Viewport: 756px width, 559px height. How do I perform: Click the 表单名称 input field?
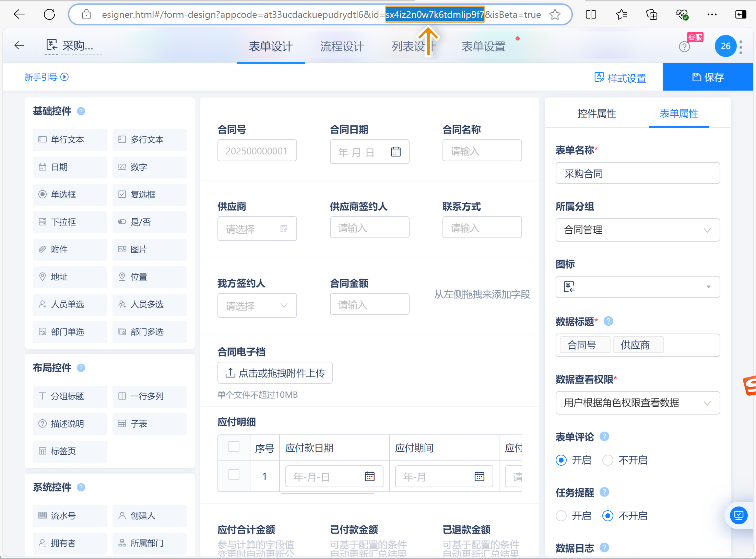click(637, 173)
